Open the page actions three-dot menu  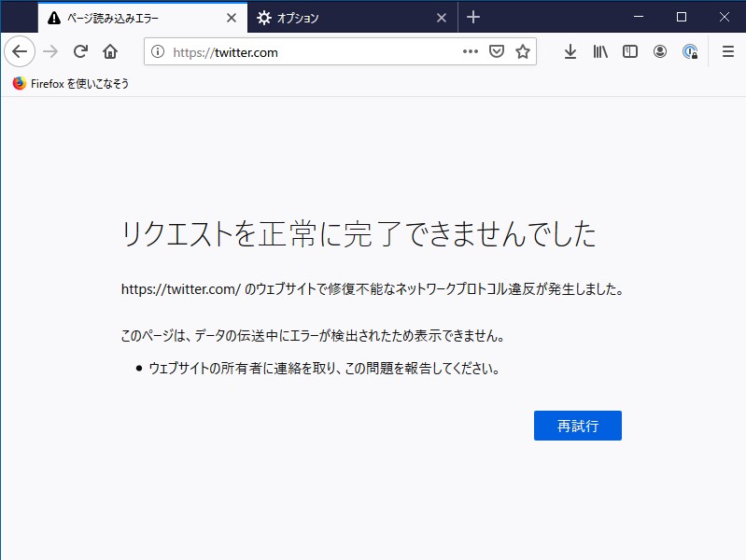pyautogui.click(x=470, y=51)
